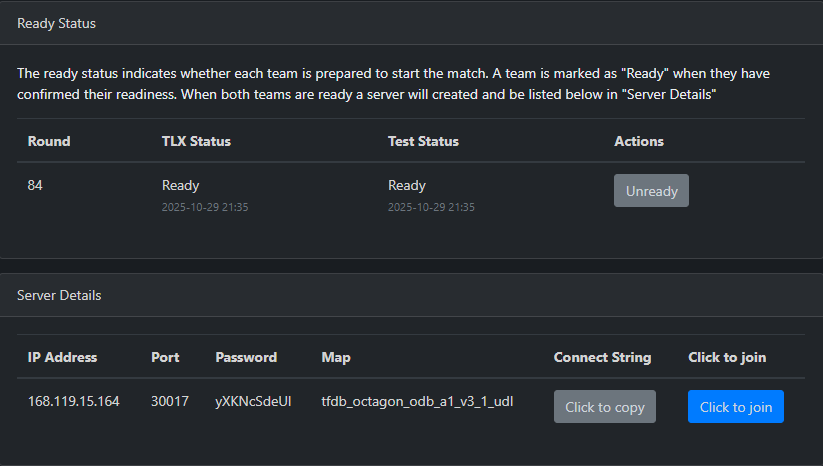Click the IP Address column header
This screenshot has width=823, height=466.
pyautogui.click(x=62, y=357)
